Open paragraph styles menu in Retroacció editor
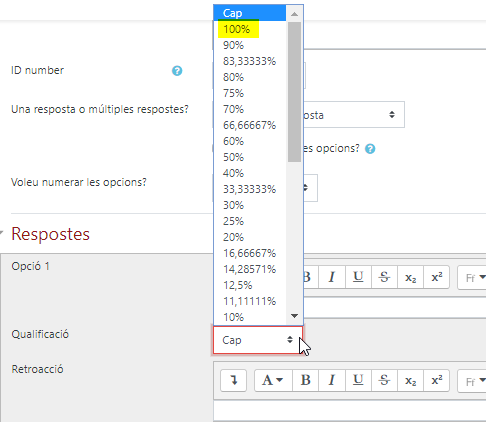Viewport: 486px width, 422px height. [x=273, y=380]
